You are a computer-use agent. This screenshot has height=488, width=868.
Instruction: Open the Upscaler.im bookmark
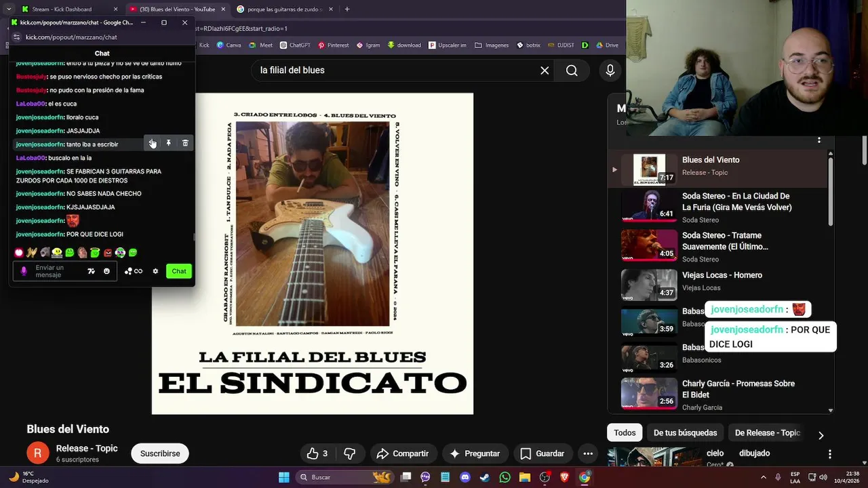tap(448, 45)
